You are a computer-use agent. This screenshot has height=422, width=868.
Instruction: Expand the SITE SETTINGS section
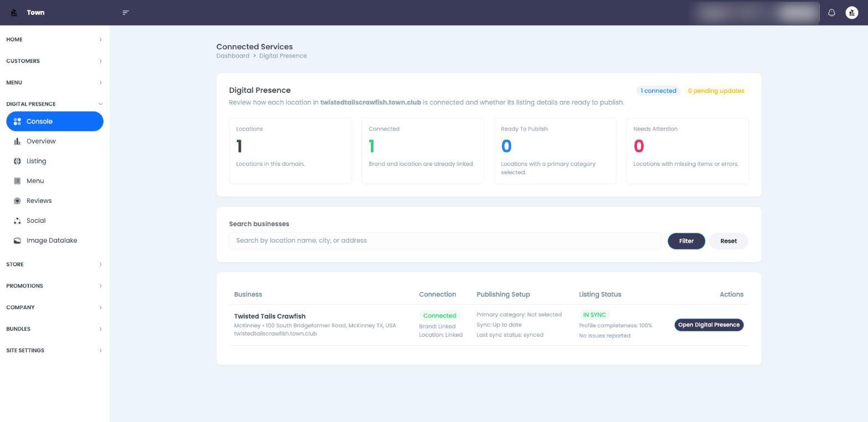tap(54, 350)
